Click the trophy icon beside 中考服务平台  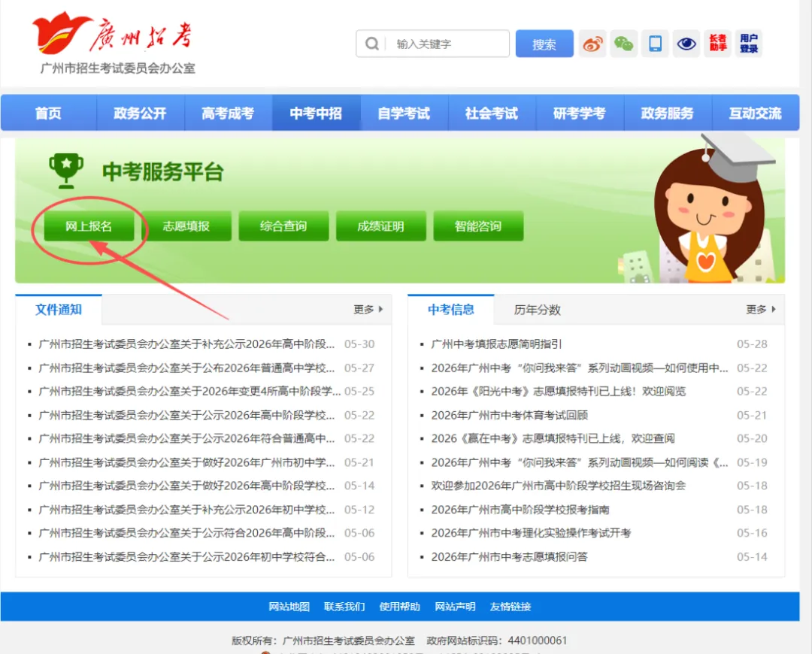(x=65, y=171)
